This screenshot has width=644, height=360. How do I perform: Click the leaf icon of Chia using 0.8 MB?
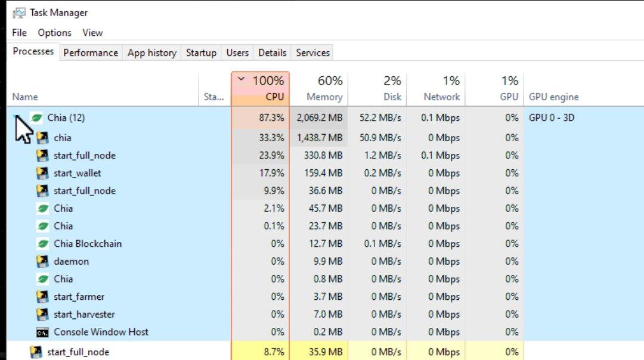tap(43, 279)
